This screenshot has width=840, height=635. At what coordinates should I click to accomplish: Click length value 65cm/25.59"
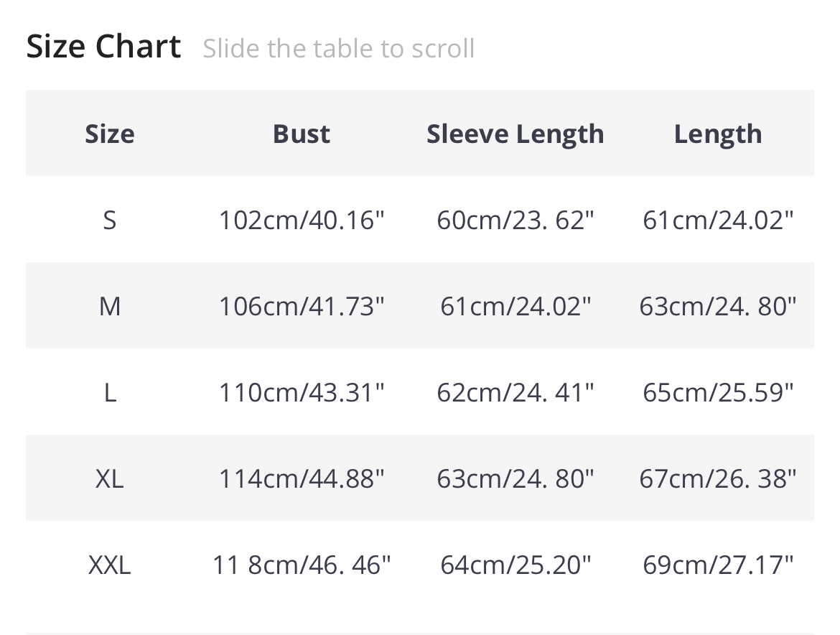718,393
